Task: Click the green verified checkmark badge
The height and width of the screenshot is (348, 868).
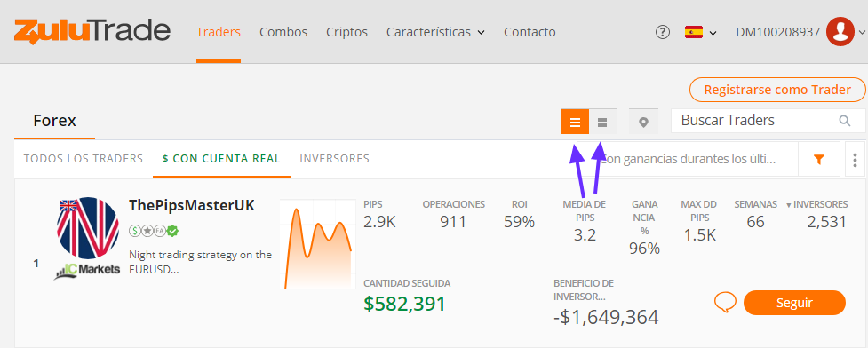Action: tap(172, 231)
